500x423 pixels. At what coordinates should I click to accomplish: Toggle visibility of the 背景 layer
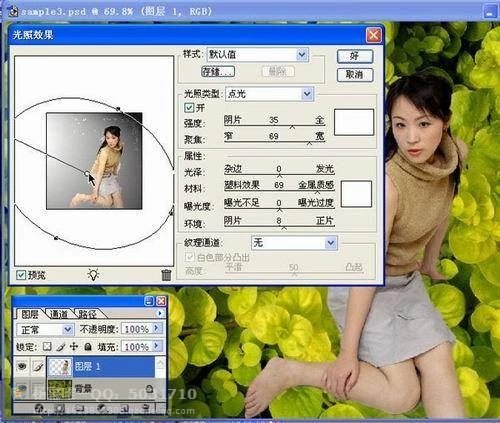tap(21, 388)
